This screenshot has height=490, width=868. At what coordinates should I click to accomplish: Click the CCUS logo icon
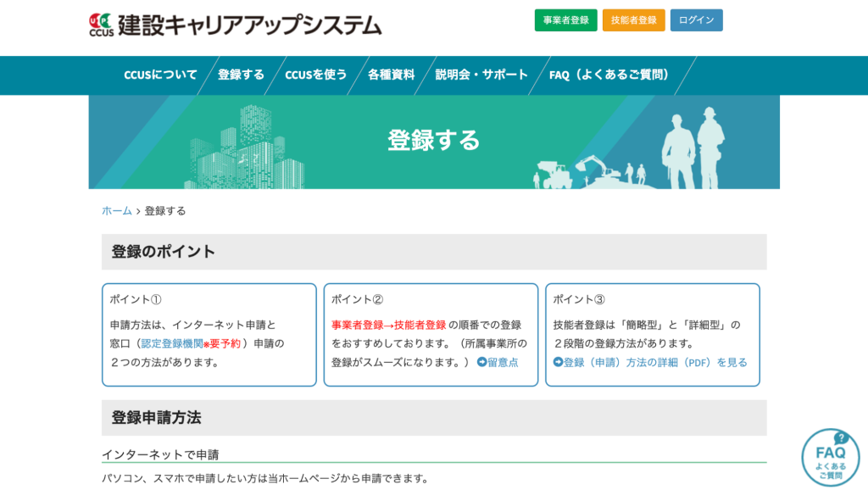[102, 25]
